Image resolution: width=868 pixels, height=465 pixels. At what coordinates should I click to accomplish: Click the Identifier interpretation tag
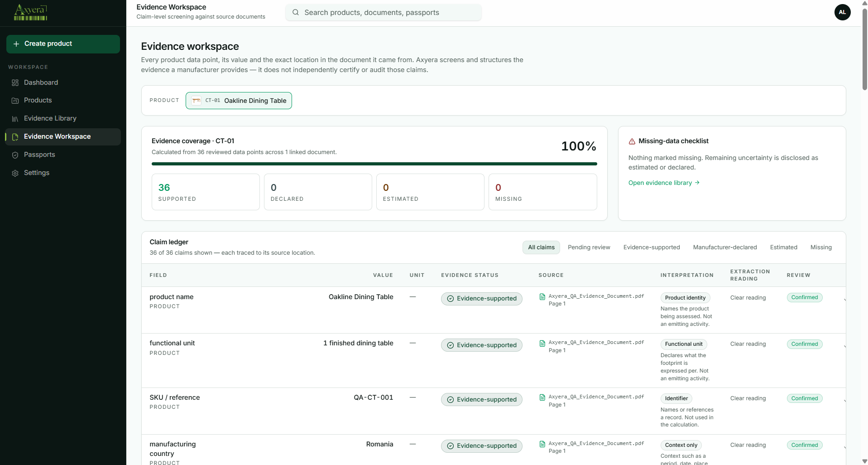pos(676,399)
